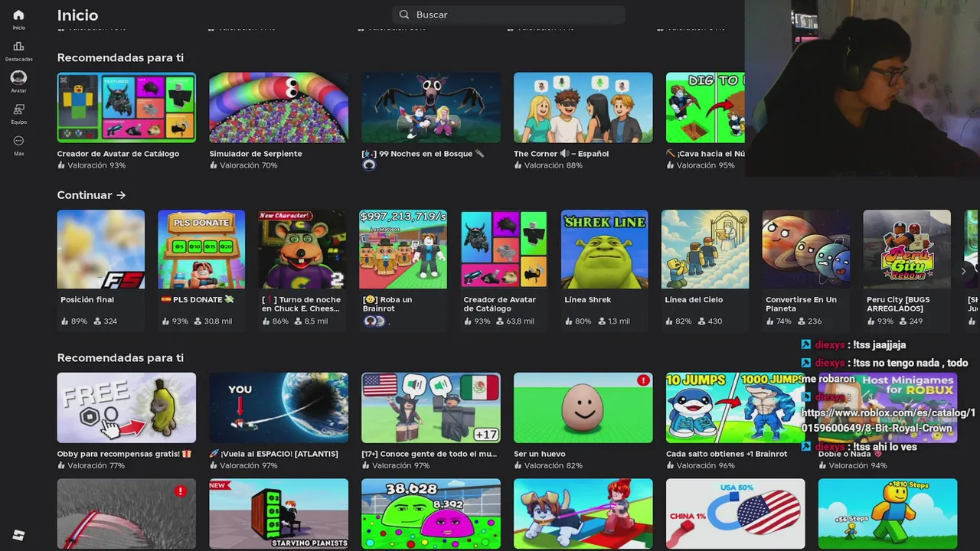Open Vuela al ESPACIO ATLANTIS thumbnail
The image size is (980, 551).
point(279,408)
